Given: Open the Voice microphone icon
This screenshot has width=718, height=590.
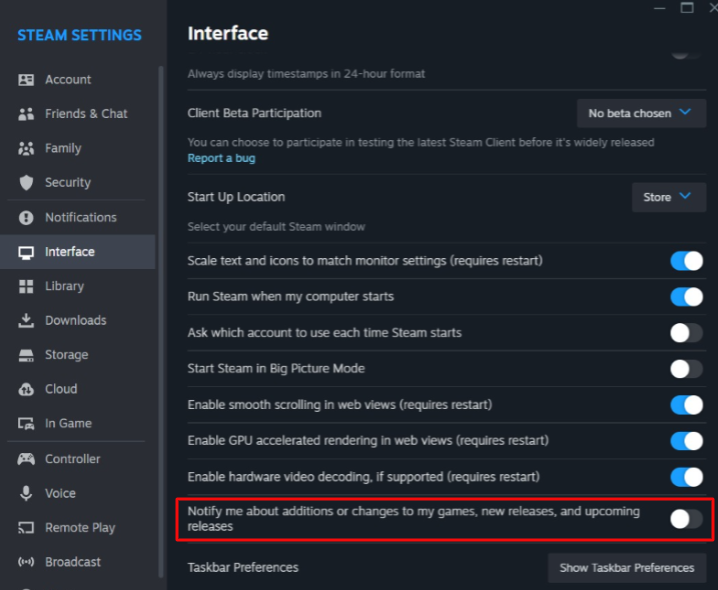Looking at the screenshot, I should point(26,493).
